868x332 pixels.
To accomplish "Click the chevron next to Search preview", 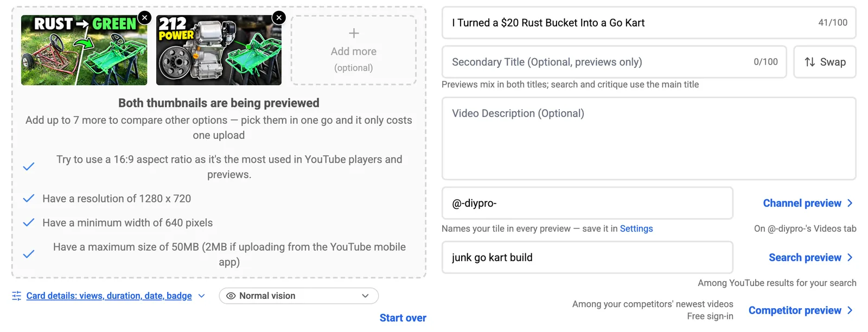I will click(x=850, y=257).
